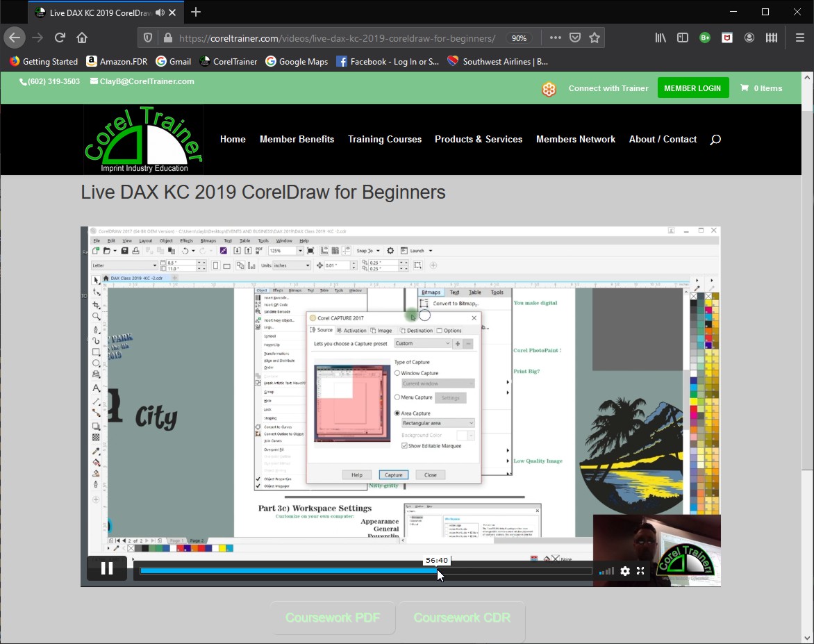Download the Coursework CDR

[x=462, y=618]
